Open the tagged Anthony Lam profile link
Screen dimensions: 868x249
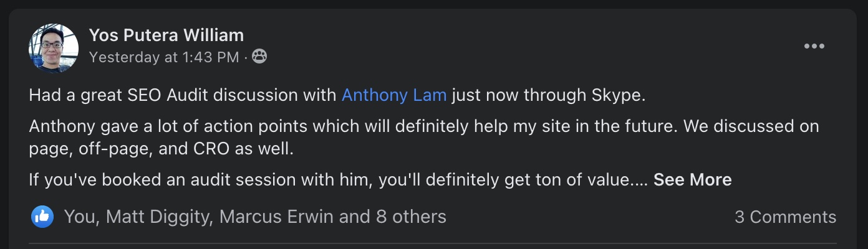pos(394,95)
